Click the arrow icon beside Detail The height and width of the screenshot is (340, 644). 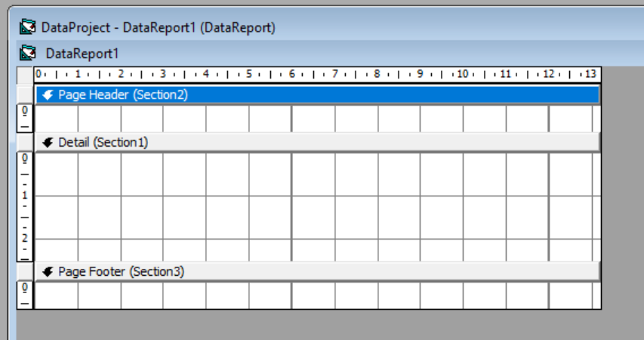click(48, 143)
